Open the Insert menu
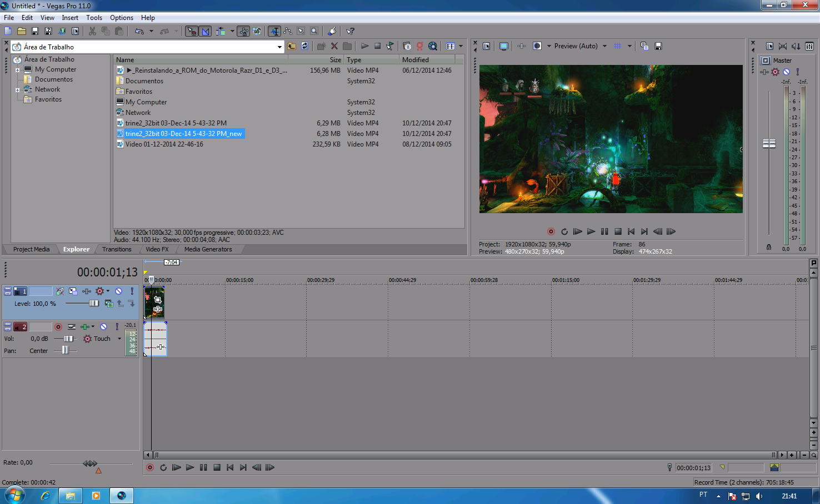Image resolution: width=820 pixels, height=504 pixels. point(70,18)
